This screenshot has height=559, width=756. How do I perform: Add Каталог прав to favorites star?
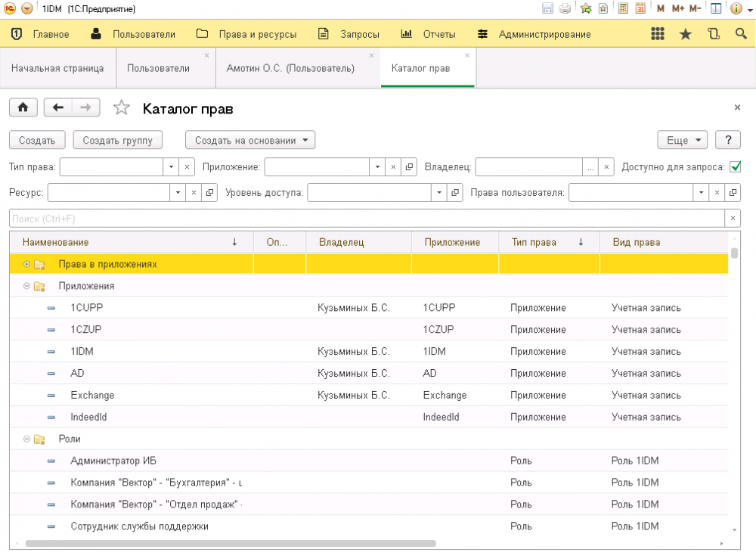pos(121,108)
